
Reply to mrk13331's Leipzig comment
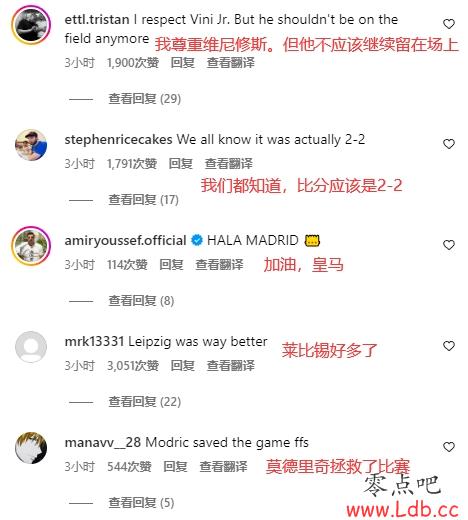pos(182,366)
